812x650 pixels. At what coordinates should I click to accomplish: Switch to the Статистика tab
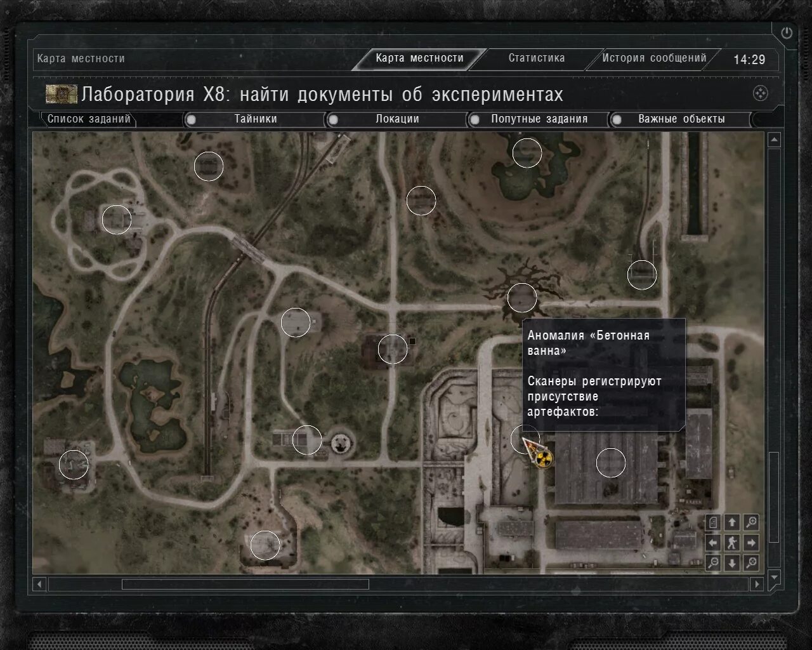coord(537,58)
